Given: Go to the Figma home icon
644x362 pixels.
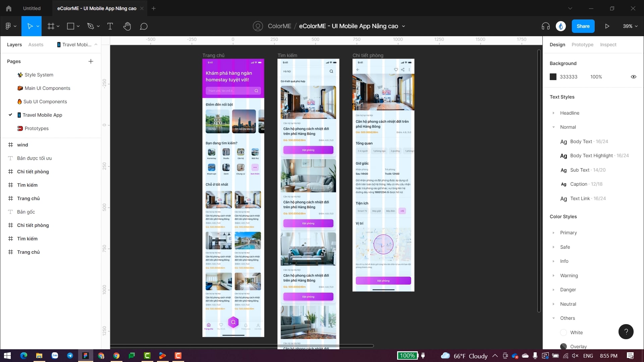Looking at the screenshot, I should (x=9, y=8).
